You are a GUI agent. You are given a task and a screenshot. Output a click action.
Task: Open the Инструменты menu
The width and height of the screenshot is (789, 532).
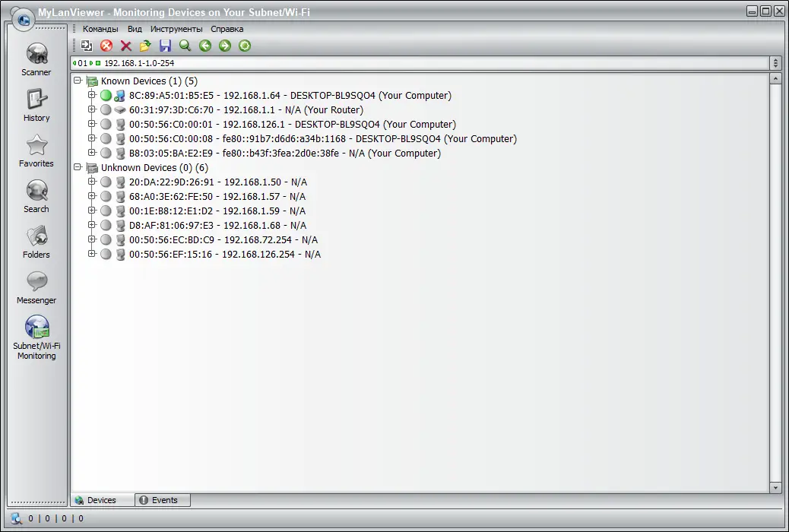point(176,29)
